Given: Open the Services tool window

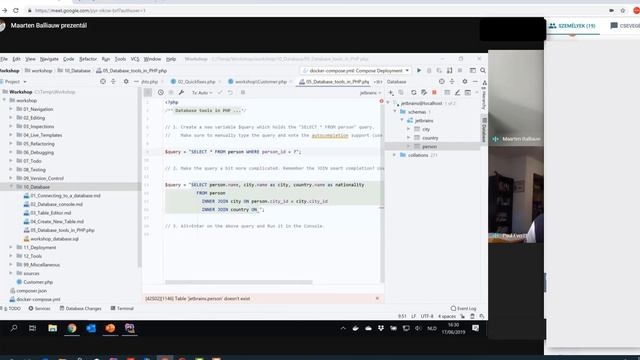Looking at the screenshot, I should point(40,309).
